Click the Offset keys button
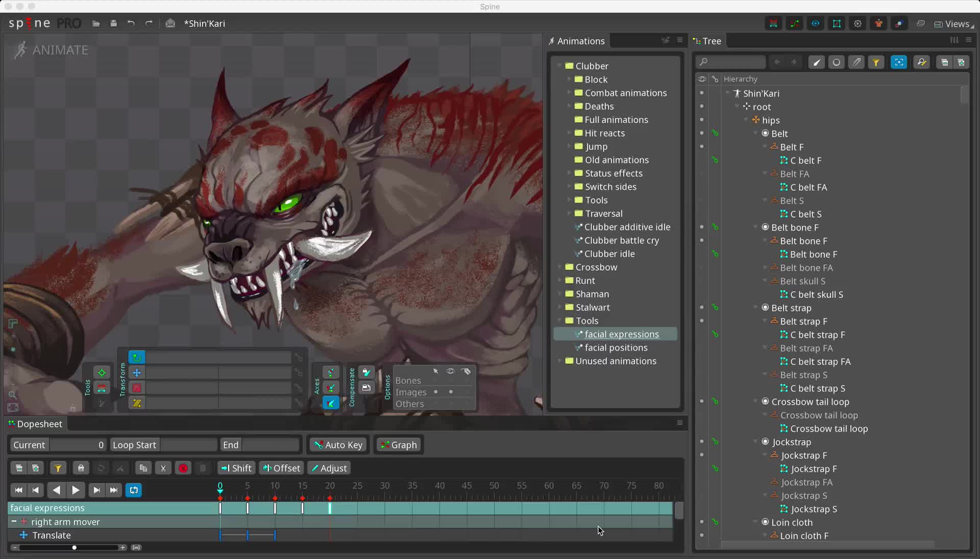The image size is (980, 559). pyautogui.click(x=282, y=468)
